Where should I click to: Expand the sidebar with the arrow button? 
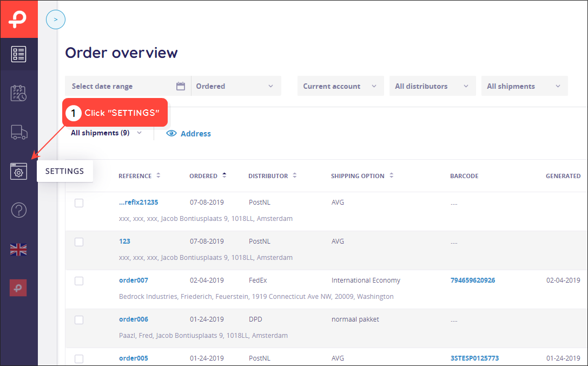pos(56,19)
